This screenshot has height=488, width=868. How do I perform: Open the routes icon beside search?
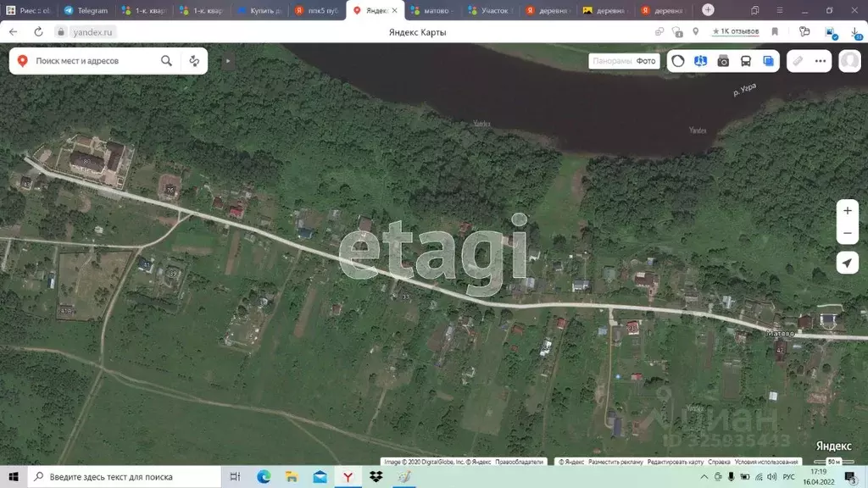pos(193,61)
